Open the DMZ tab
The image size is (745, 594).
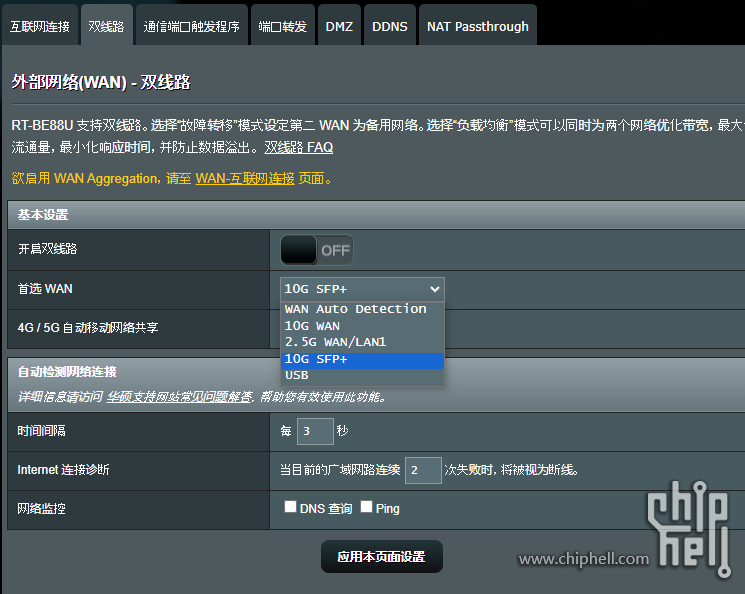(339, 26)
